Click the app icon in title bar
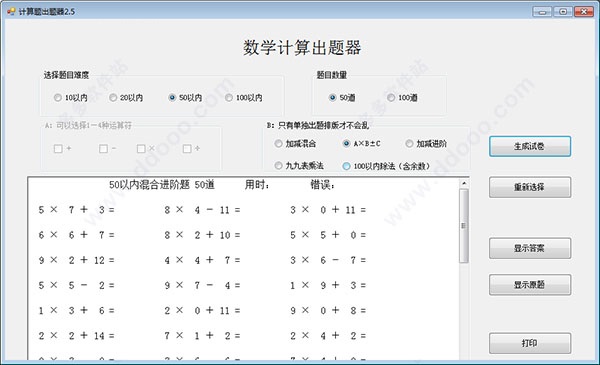 point(11,11)
